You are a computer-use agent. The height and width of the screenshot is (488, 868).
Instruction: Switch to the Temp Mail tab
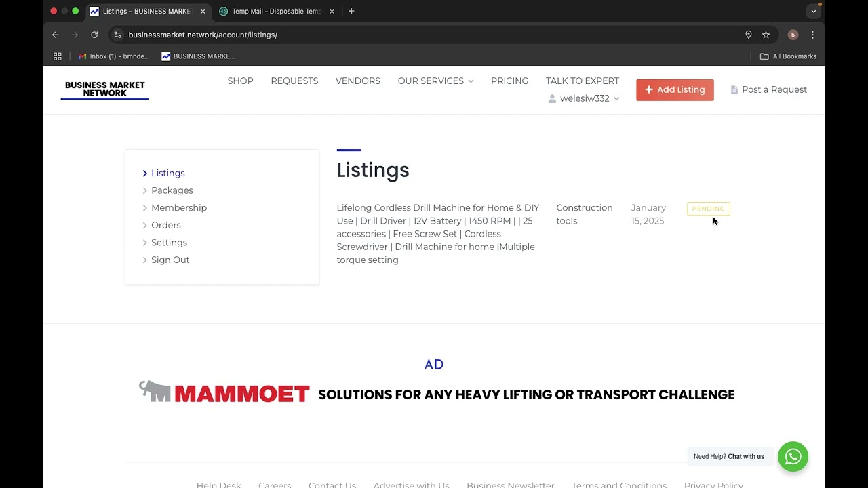tap(277, 11)
